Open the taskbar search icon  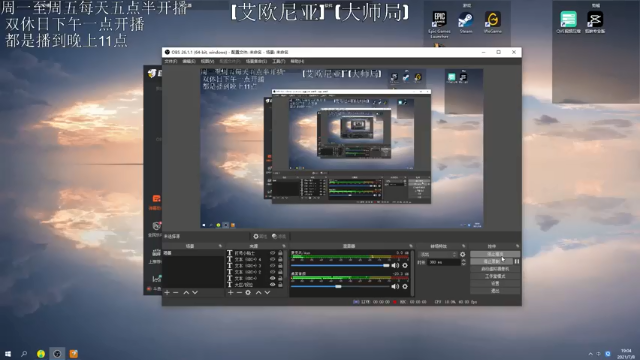point(24,353)
